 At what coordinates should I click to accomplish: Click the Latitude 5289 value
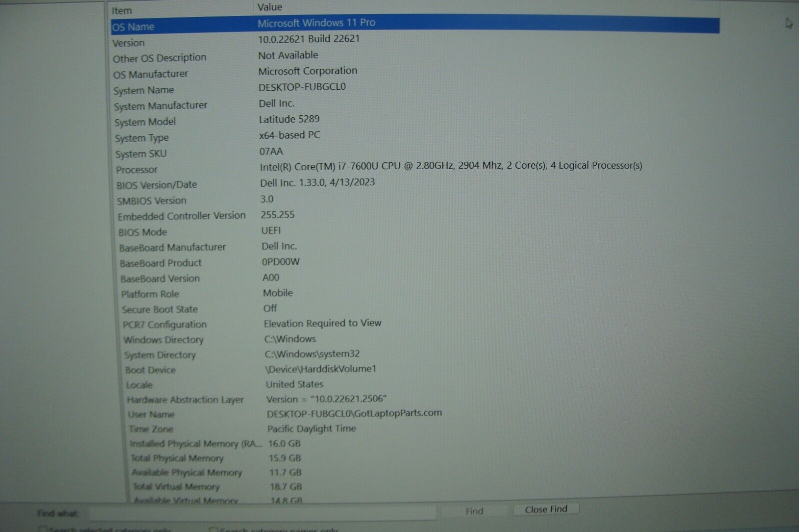(289, 119)
